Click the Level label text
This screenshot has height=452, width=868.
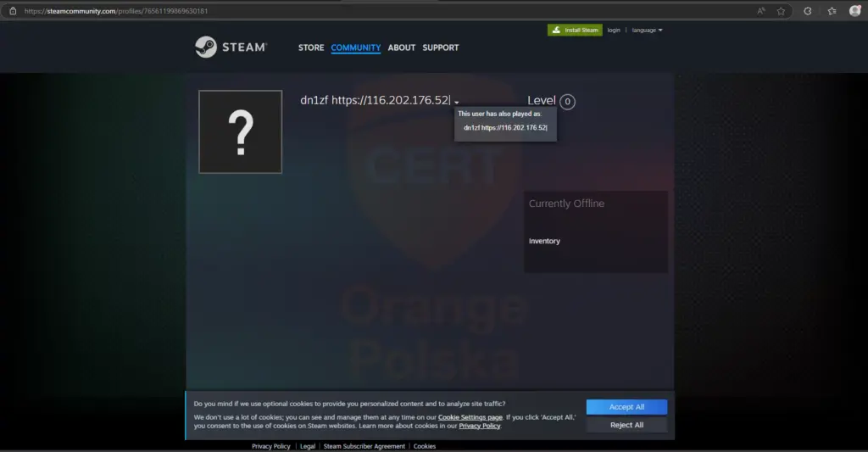click(542, 100)
